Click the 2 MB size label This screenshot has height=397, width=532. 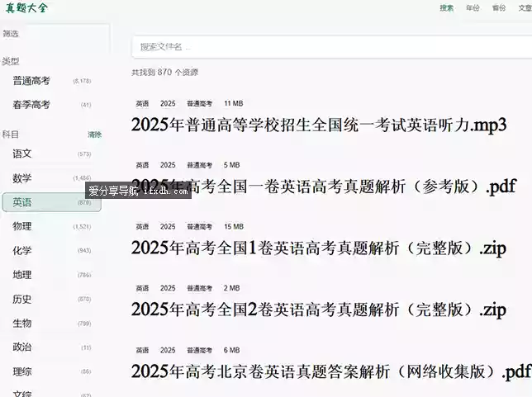[x=231, y=288]
